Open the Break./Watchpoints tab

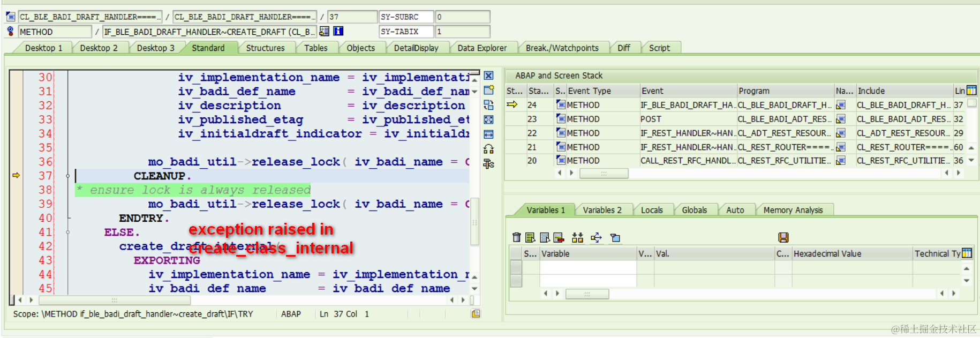pyautogui.click(x=562, y=48)
